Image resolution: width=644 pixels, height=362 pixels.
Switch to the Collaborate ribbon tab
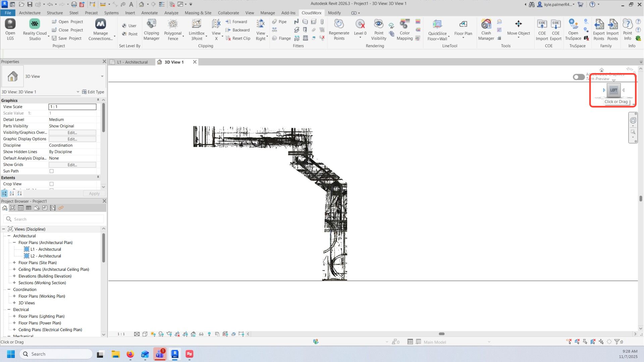click(228, 13)
